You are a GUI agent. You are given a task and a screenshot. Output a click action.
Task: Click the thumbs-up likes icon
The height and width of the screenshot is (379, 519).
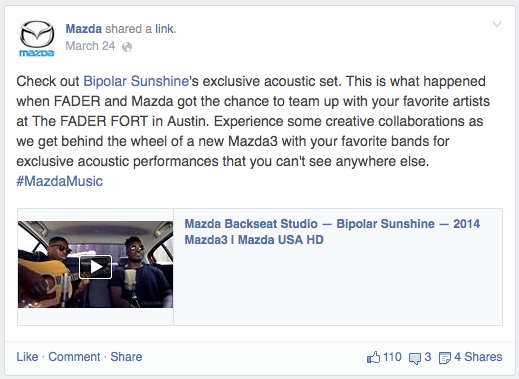click(373, 357)
